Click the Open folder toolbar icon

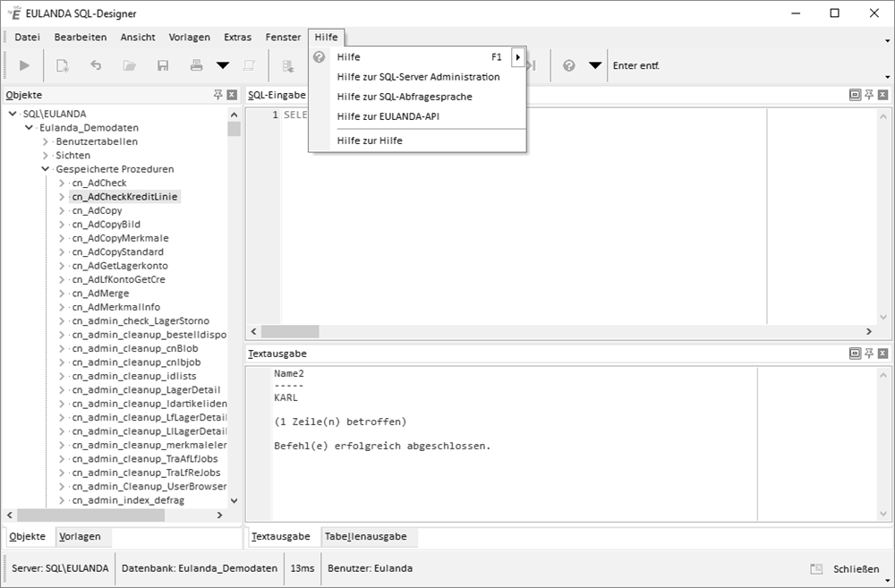130,65
